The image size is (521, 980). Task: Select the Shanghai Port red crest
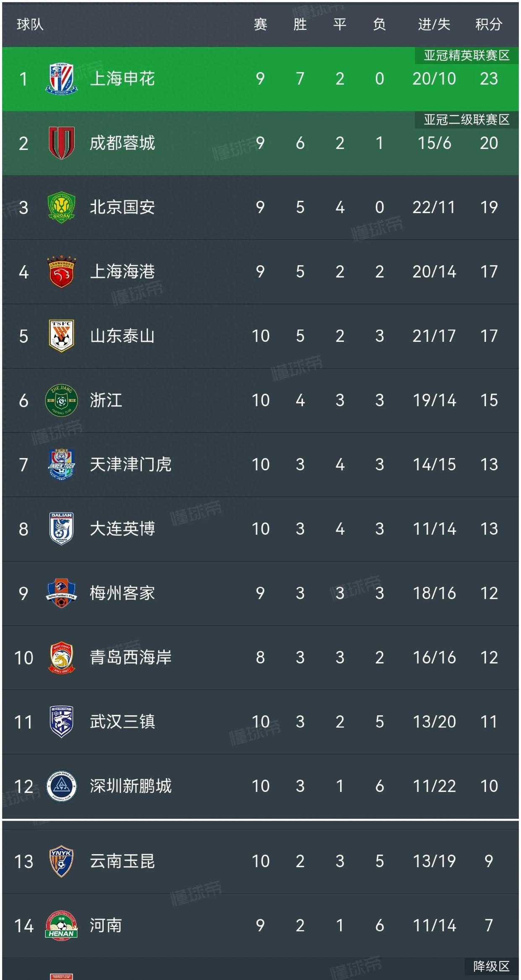(61, 271)
